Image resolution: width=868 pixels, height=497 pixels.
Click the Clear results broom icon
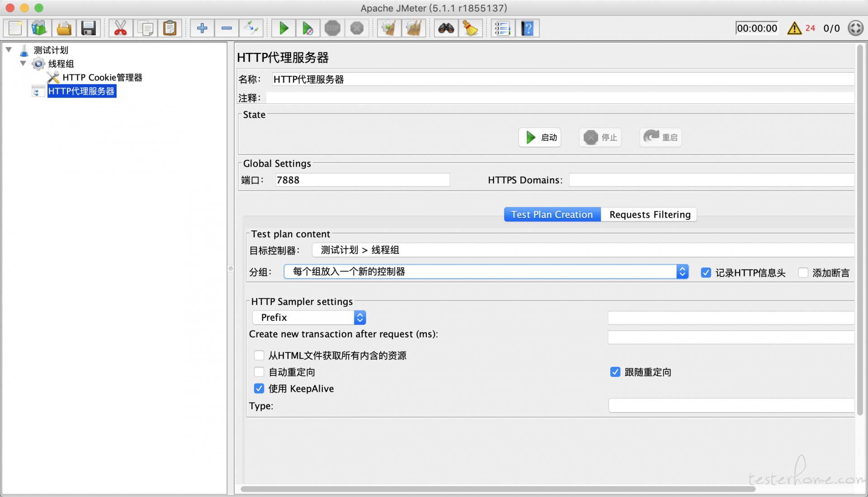pyautogui.click(x=389, y=28)
